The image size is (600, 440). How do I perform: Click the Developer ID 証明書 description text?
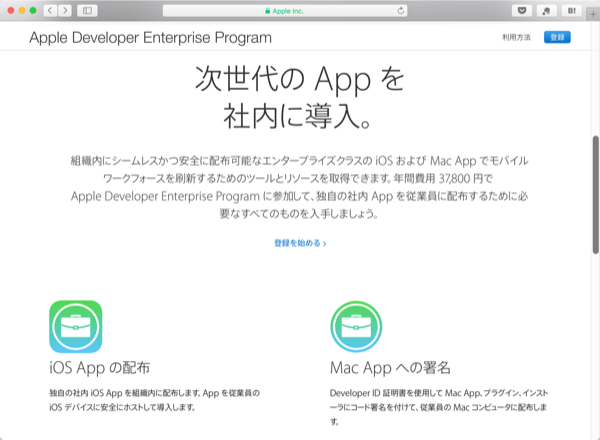click(x=439, y=407)
